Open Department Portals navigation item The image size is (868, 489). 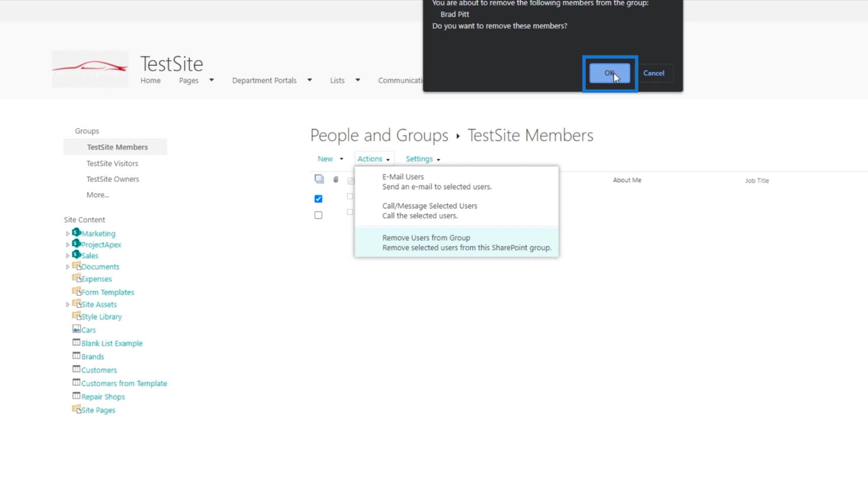264,80
